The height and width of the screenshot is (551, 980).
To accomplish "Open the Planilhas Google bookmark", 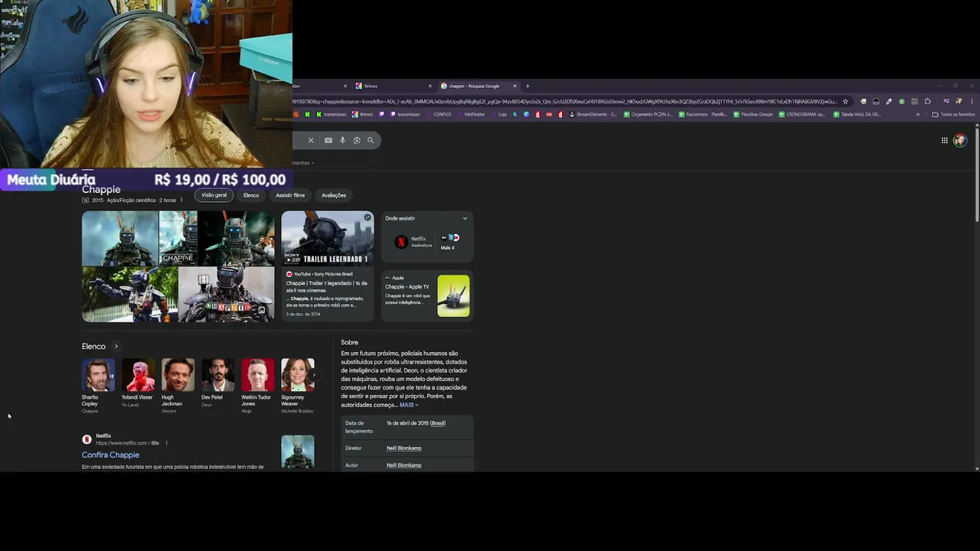I will coord(753,114).
